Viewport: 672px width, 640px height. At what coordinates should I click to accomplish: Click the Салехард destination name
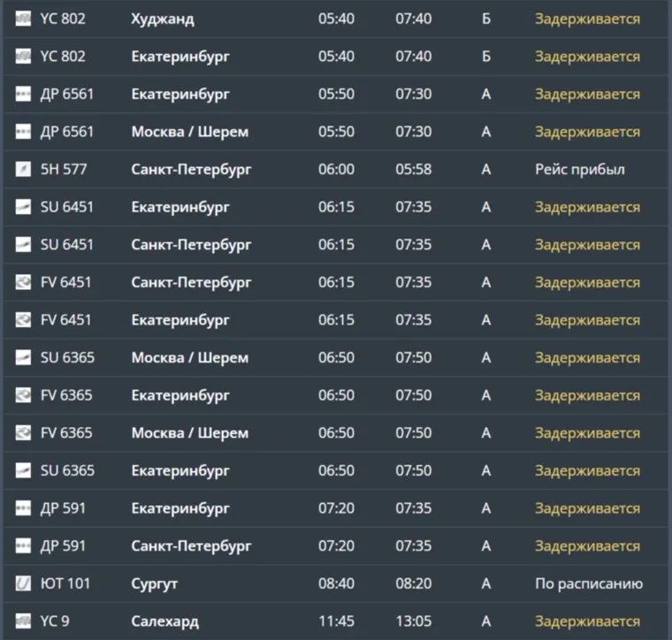point(164,621)
